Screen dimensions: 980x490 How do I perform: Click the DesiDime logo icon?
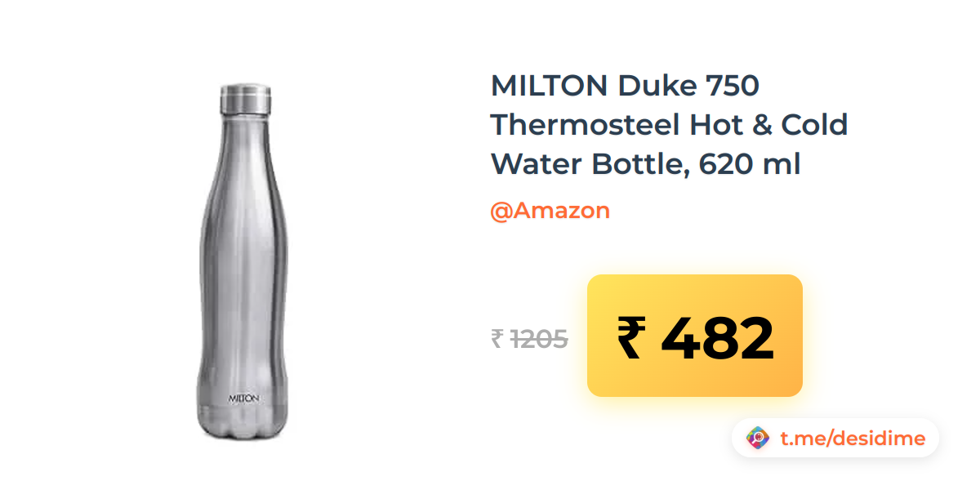coord(759,439)
